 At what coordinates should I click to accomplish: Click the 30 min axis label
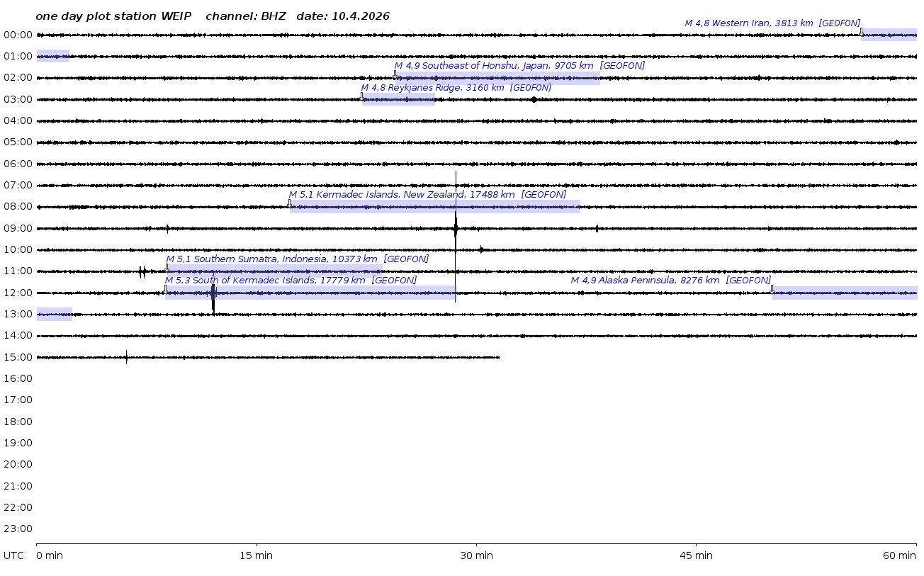click(x=476, y=556)
